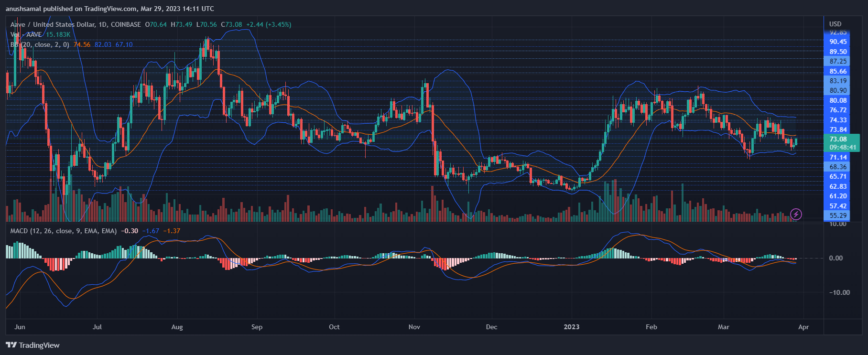Select the 55.29 price level label
Screen dimensions: 868x355
tap(838, 215)
